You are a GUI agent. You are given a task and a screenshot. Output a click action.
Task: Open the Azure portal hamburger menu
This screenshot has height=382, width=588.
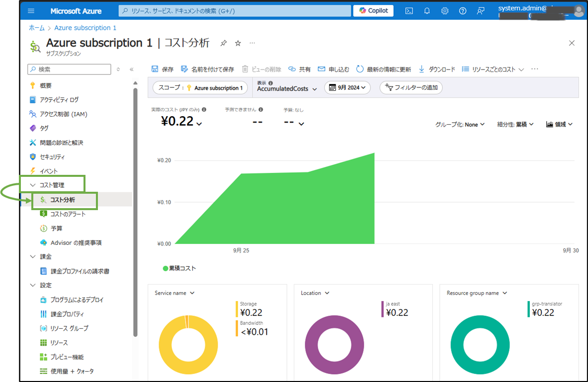(x=31, y=11)
